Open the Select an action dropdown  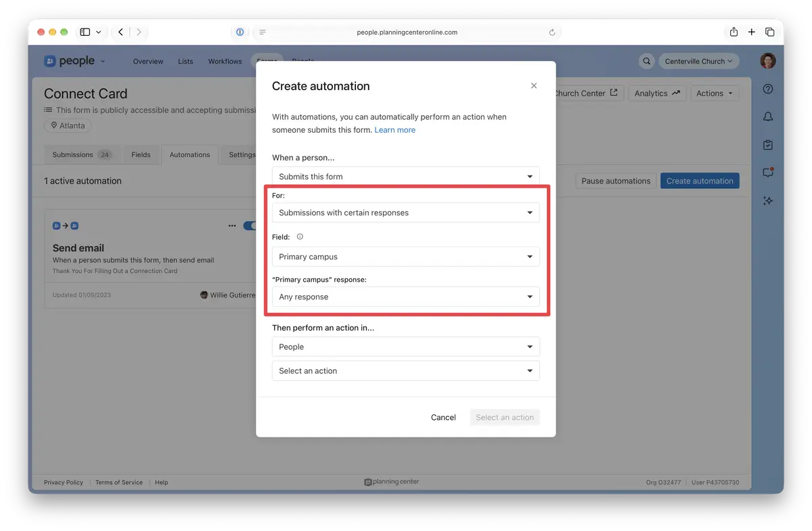[x=406, y=370]
